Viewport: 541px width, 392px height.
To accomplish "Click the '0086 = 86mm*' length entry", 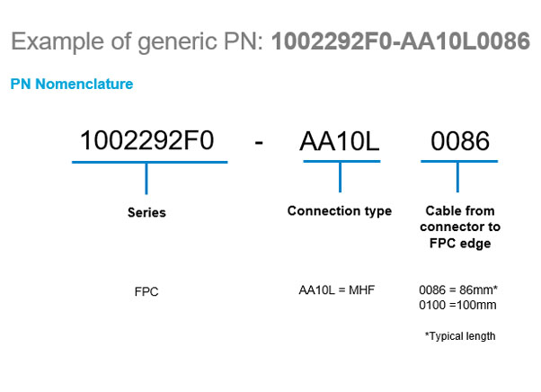I will tap(458, 290).
